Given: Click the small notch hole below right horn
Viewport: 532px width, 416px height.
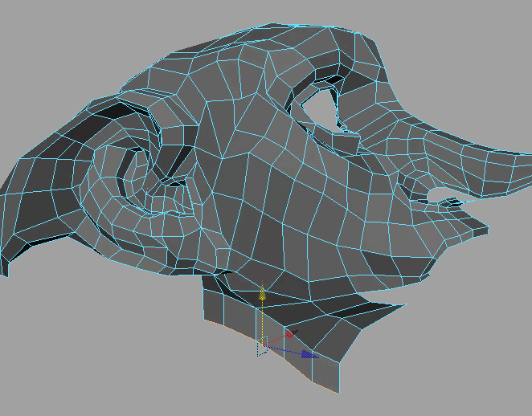Looking at the screenshot, I should [440, 195].
